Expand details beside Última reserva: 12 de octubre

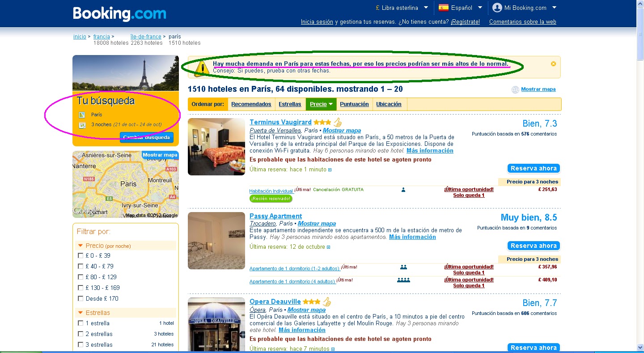pos(328,247)
